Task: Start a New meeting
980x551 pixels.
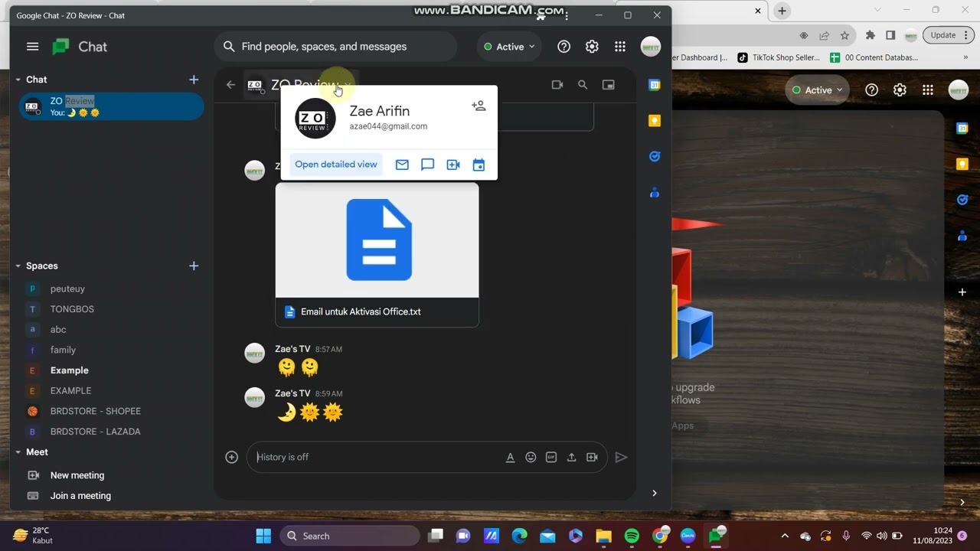Action: pyautogui.click(x=77, y=475)
